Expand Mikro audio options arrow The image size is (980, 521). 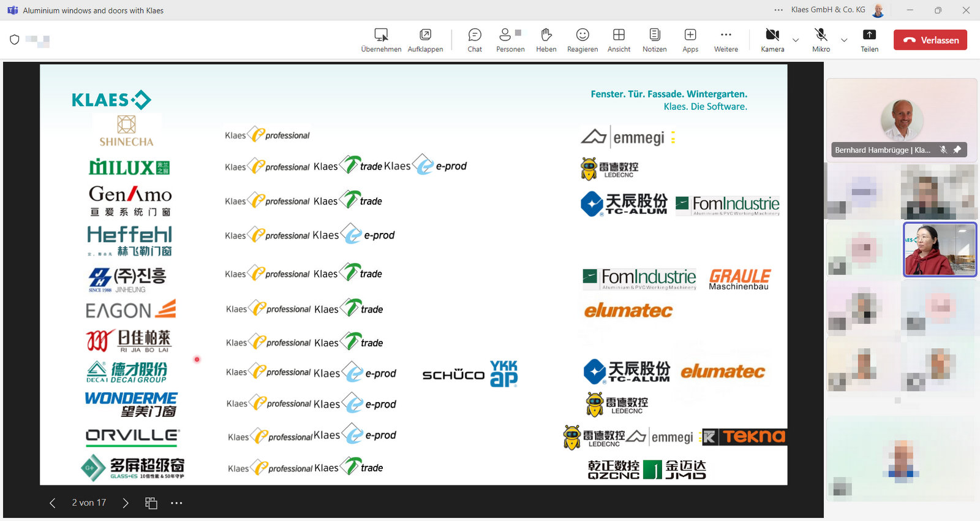[844, 40]
